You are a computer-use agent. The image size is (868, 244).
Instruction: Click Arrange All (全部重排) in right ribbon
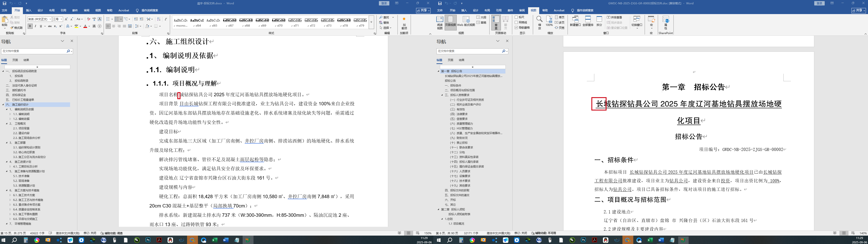coord(588,21)
